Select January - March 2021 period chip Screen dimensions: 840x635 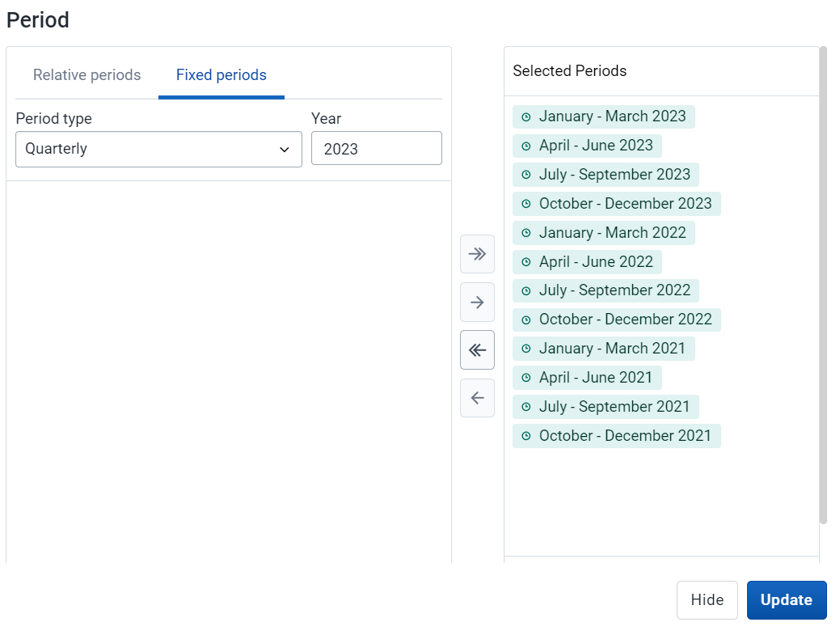pyautogui.click(x=604, y=349)
